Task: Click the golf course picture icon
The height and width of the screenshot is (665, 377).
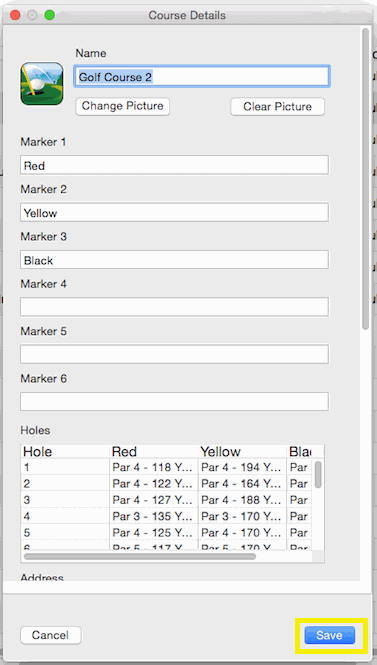Action: pos(42,84)
